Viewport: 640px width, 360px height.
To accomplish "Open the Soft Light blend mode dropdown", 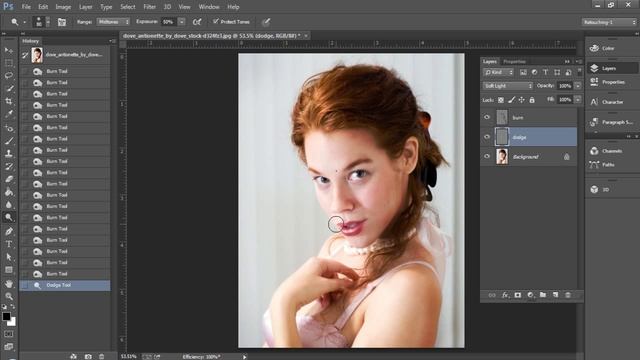I will click(508, 86).
